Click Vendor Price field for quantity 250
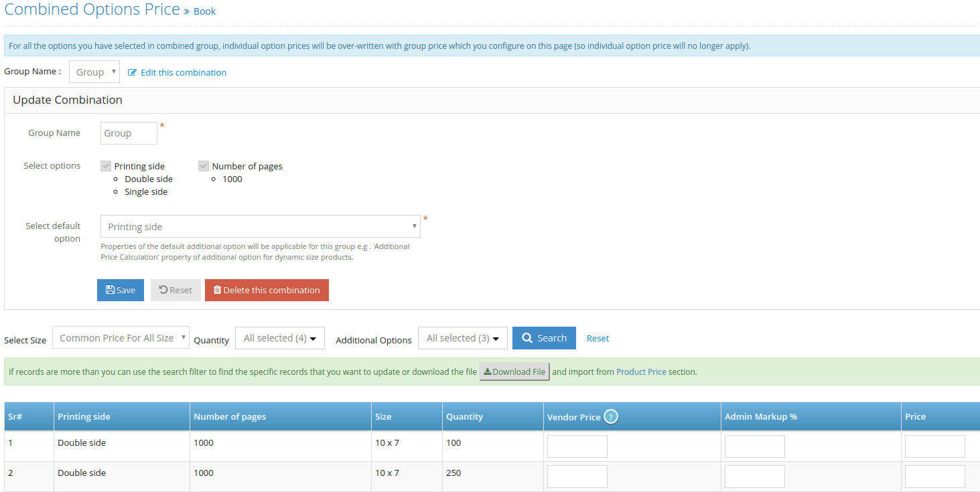This screenshot has height=492, width=980. click(577, 477)
